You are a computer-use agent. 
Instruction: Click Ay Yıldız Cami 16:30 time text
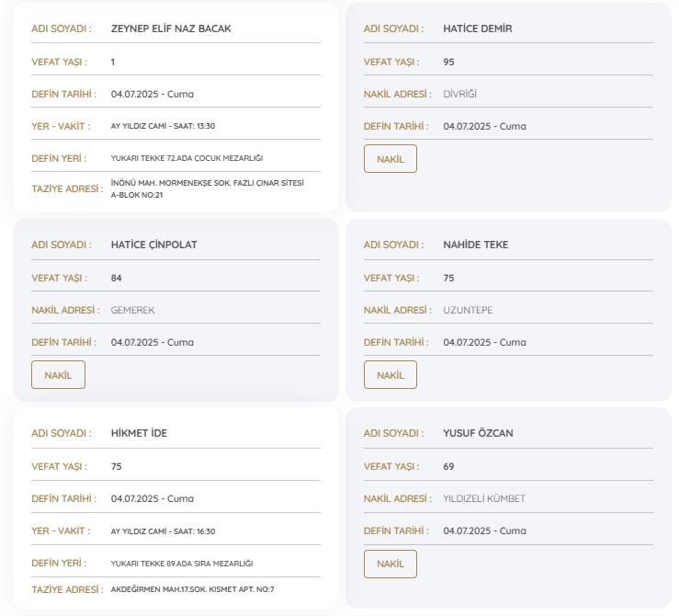[x=163, y=531]
